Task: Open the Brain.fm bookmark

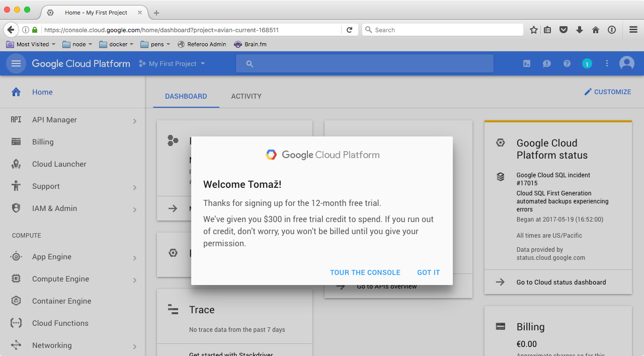Action: tap(251, 44)
